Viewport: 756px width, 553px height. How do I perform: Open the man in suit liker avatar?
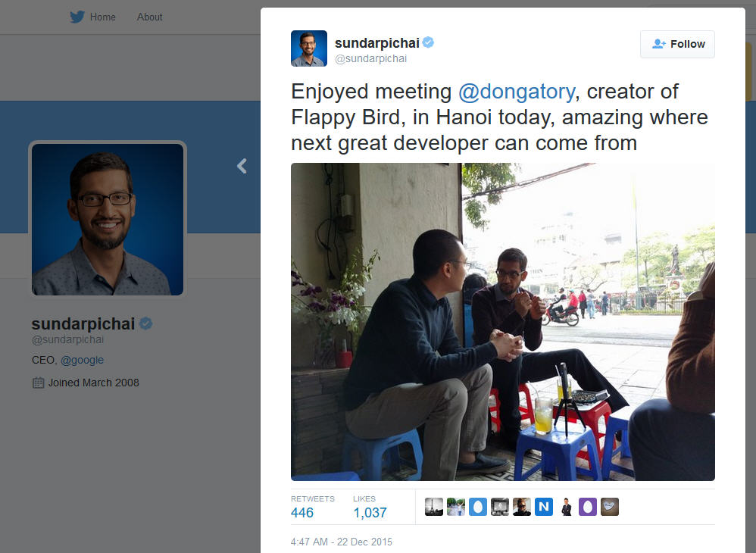click(x=566, y=507)
